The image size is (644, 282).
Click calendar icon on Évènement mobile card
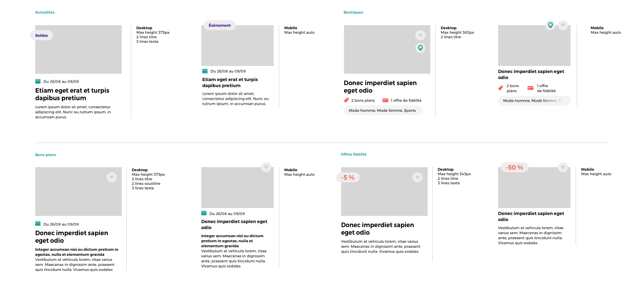tap(204, 71)
